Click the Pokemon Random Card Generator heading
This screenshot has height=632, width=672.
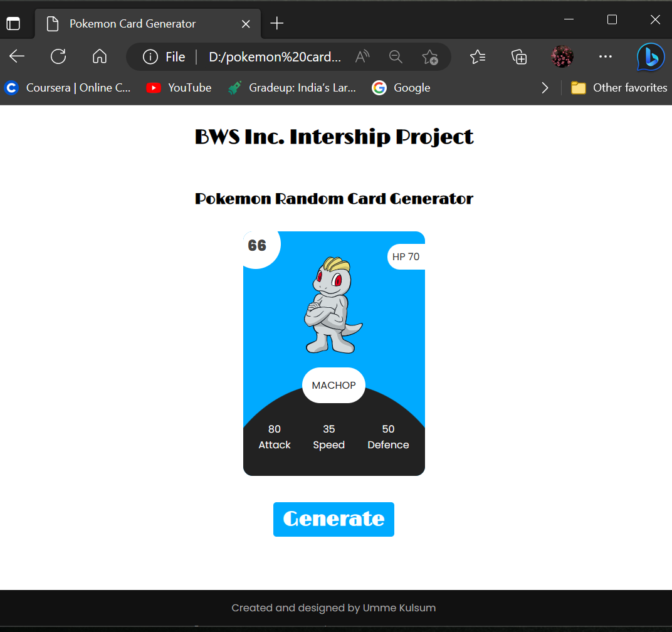pyautogui.click(x=334, y=199)
